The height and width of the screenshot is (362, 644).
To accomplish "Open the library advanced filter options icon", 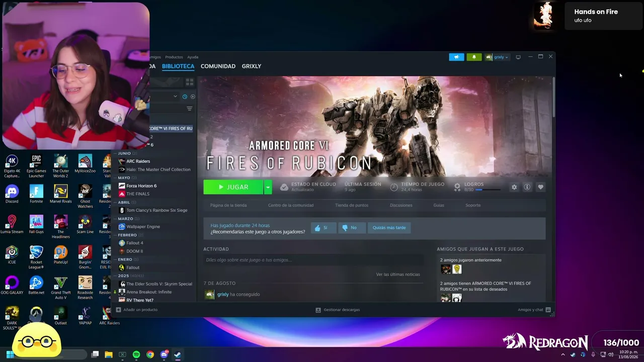I will [190, 109].
